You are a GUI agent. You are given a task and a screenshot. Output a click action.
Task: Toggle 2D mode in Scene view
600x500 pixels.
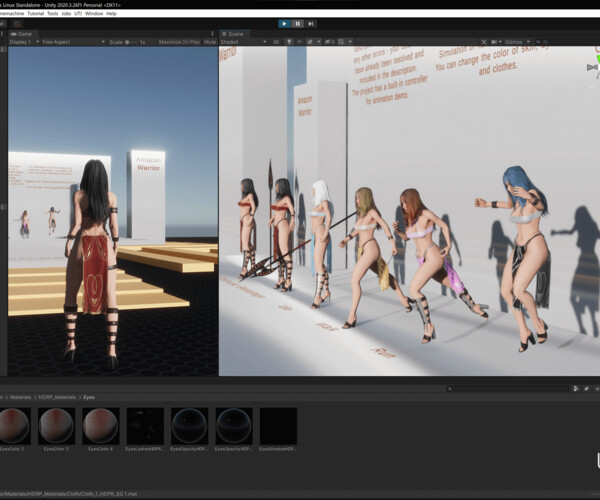(276, 42)
